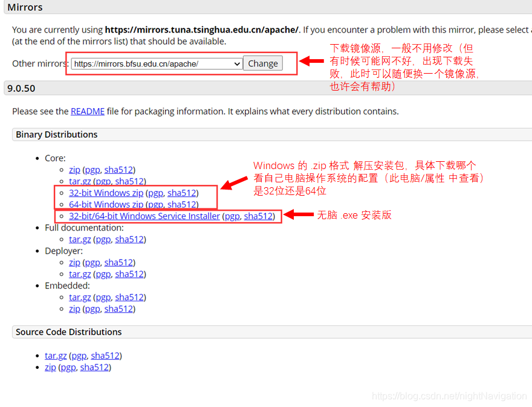532x407 pixels.
Task: Click the 'Other mirrors:' label
Action: 41,64
